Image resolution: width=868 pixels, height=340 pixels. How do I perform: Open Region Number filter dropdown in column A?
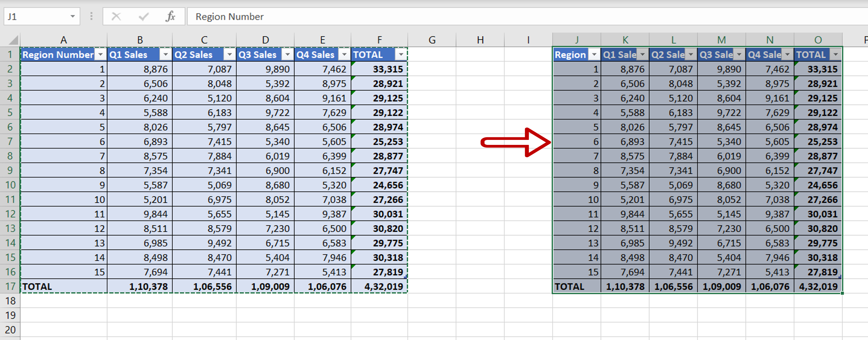100,55
